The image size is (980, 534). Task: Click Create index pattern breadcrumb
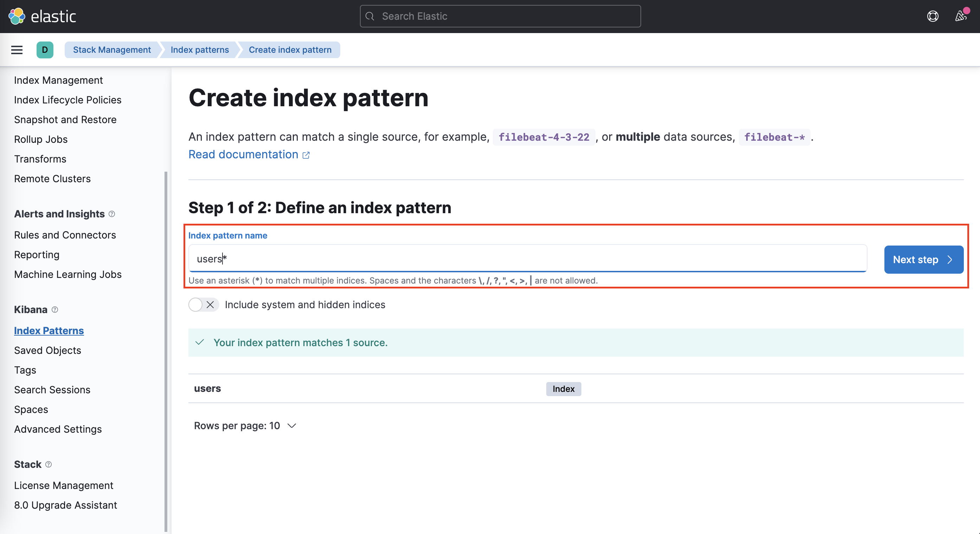290,50
